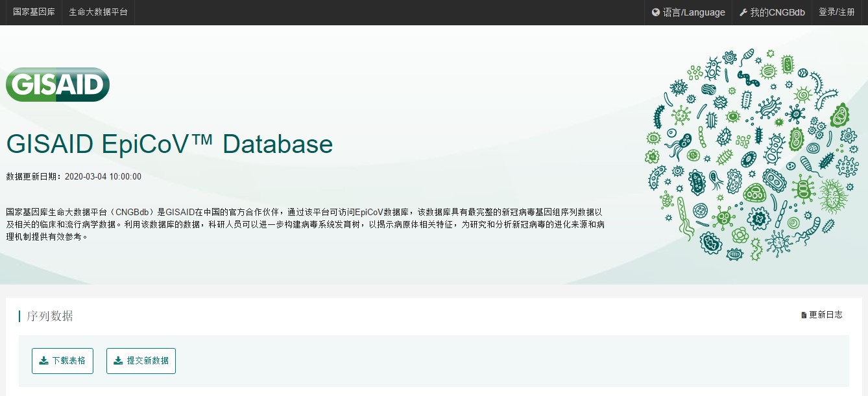This screenshot has width=868, height=396.
Task: View the 更新日志 change log
Action: 826,314
